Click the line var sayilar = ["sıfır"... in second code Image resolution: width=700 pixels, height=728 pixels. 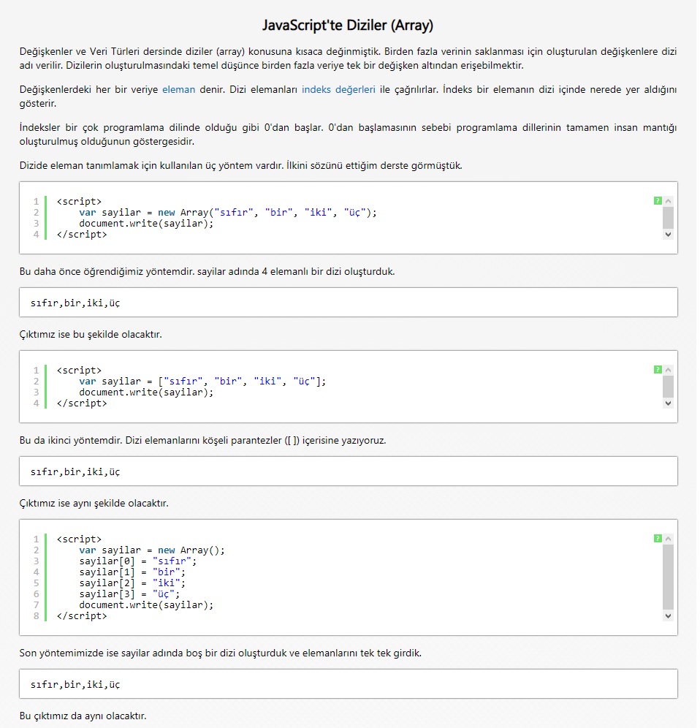click(x=202, y=382)
